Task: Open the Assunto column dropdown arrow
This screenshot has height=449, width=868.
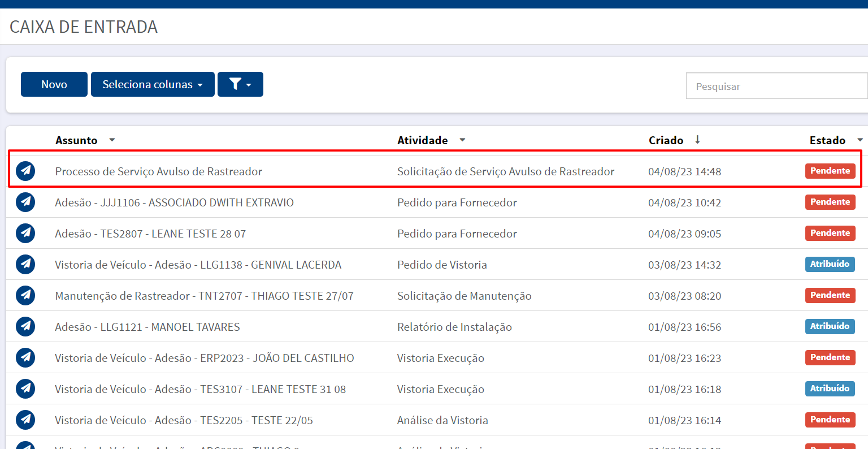Action: [x=112, y=140]
